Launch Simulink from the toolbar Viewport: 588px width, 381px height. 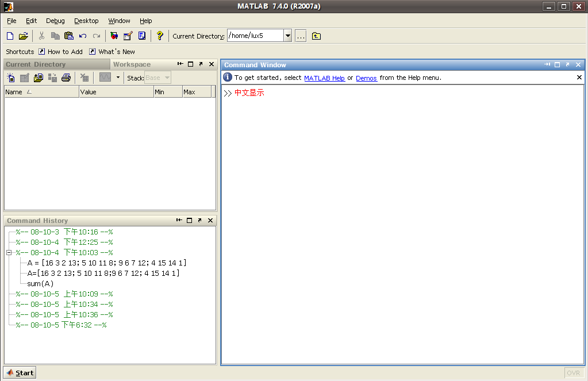pyautogui.click(x=114, y=36)
